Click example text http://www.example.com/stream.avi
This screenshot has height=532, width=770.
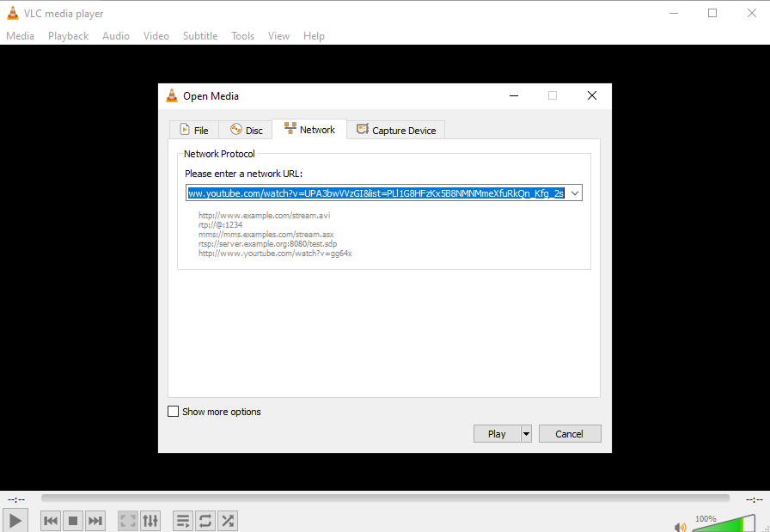tap(264, 215)
